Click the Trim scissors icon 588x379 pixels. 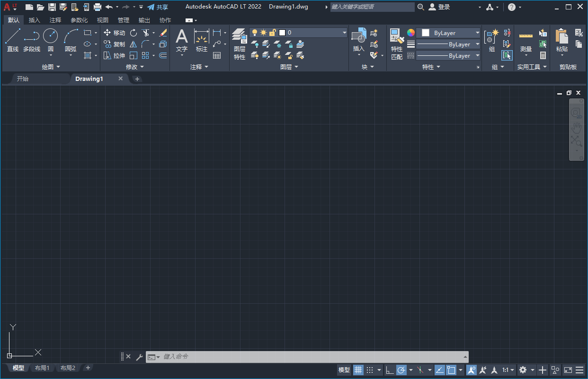(x=146, y=33)
